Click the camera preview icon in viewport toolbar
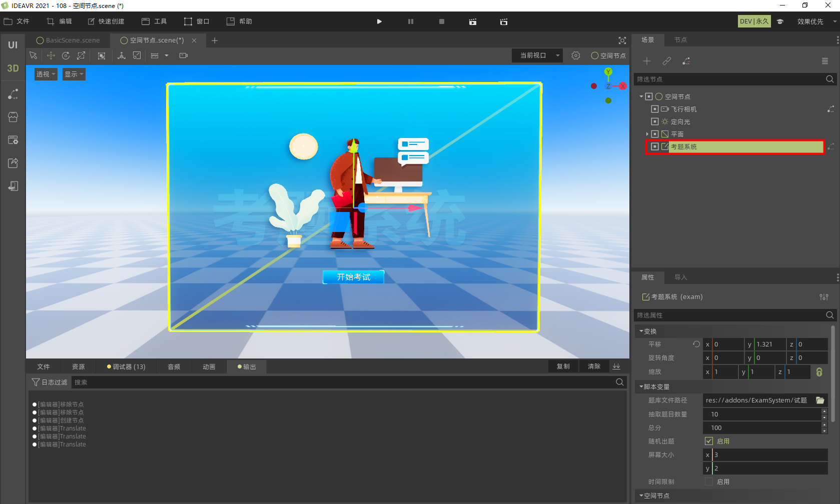 point(184,55)
